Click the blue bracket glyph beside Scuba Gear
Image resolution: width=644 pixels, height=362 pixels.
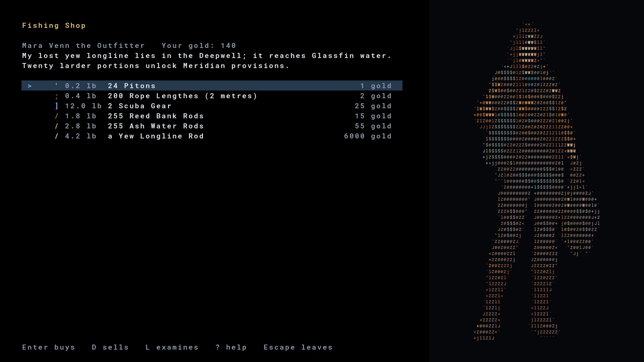[57, 106]
